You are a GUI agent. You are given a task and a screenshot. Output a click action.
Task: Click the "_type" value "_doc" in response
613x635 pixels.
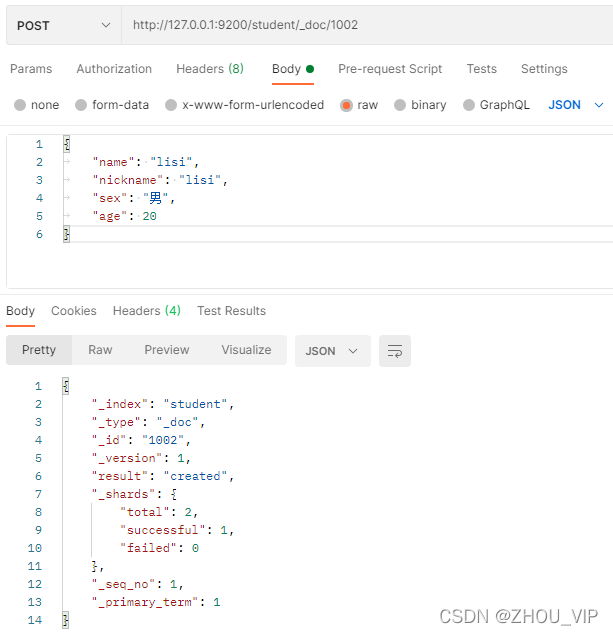[177, 422]
